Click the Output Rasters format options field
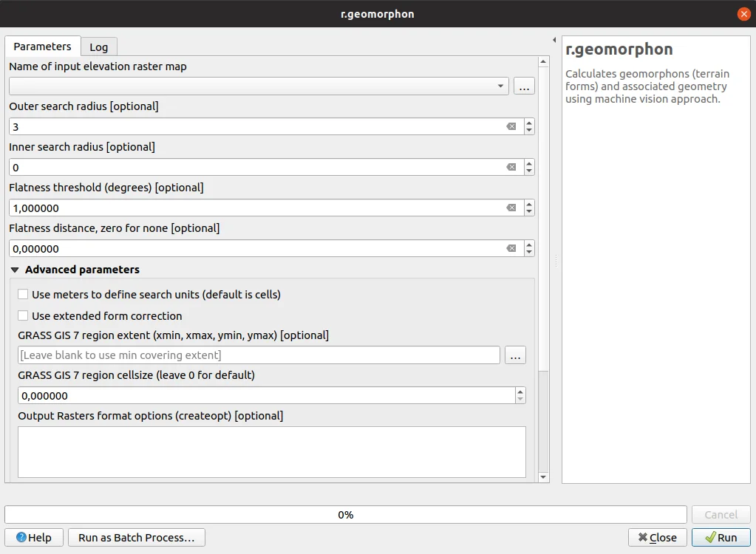The width and height of the screenshot is (756, 554). 271,451
